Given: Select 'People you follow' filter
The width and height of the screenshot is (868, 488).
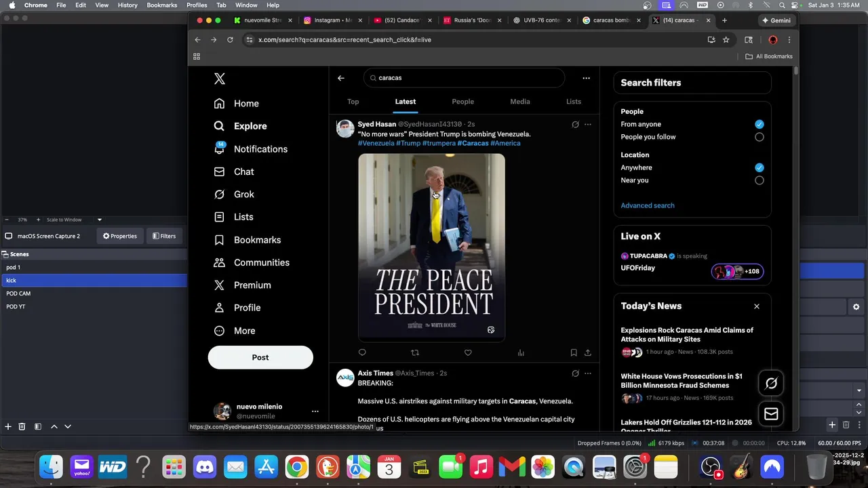Looking at the screenshot, I should (759, 137).
